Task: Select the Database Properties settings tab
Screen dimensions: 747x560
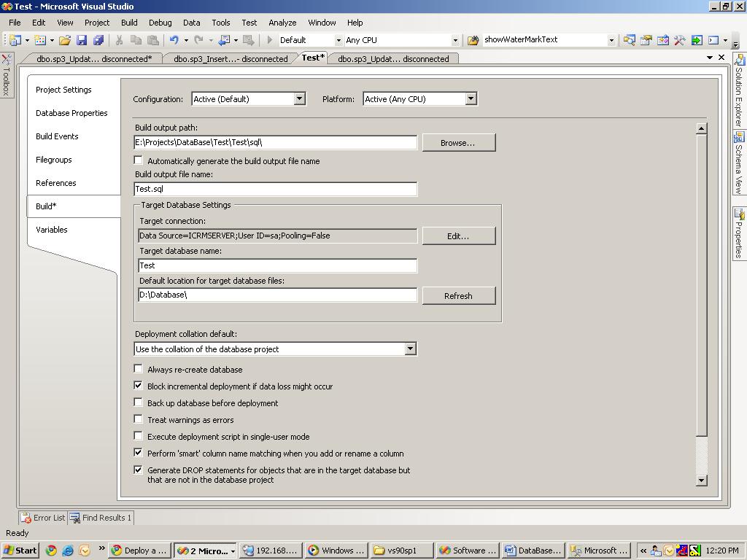Action: pos(71,113)
